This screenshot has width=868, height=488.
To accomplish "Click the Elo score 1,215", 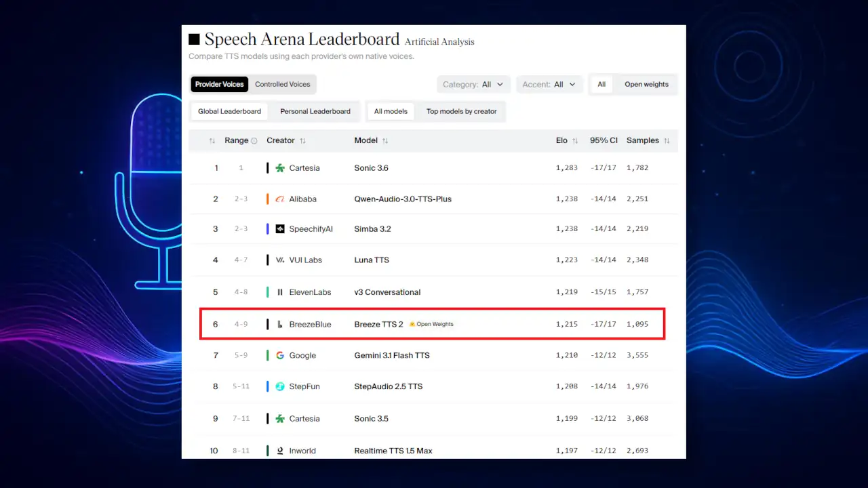I will tap(567, 325).
